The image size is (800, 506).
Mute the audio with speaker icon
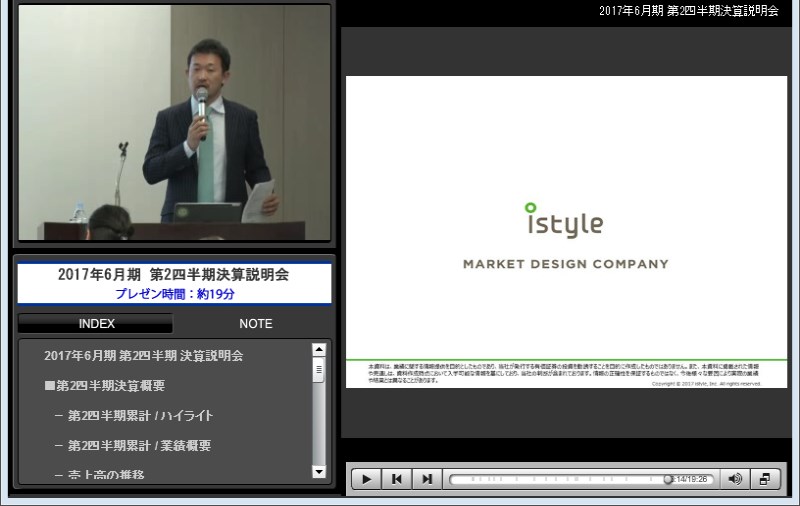click(735, 479)
